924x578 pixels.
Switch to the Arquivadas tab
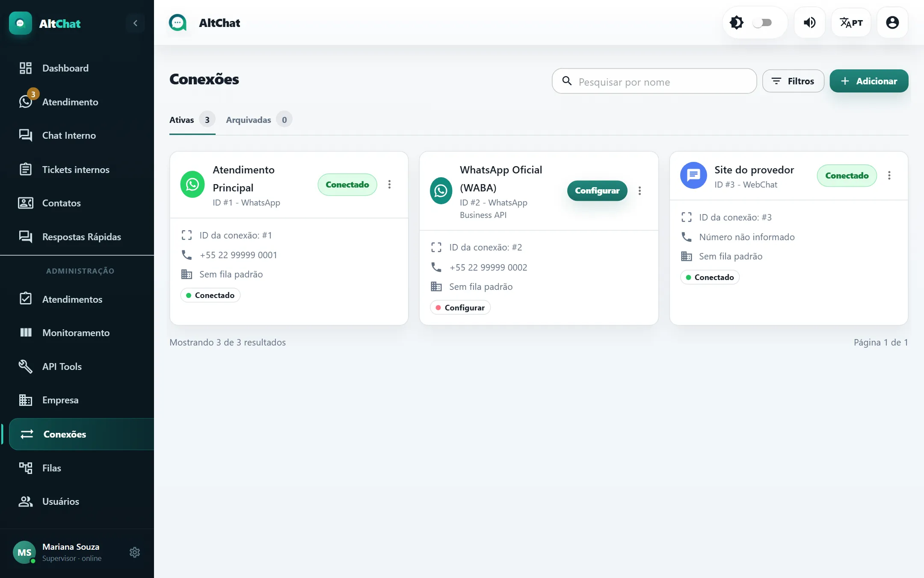coord(259,120)
